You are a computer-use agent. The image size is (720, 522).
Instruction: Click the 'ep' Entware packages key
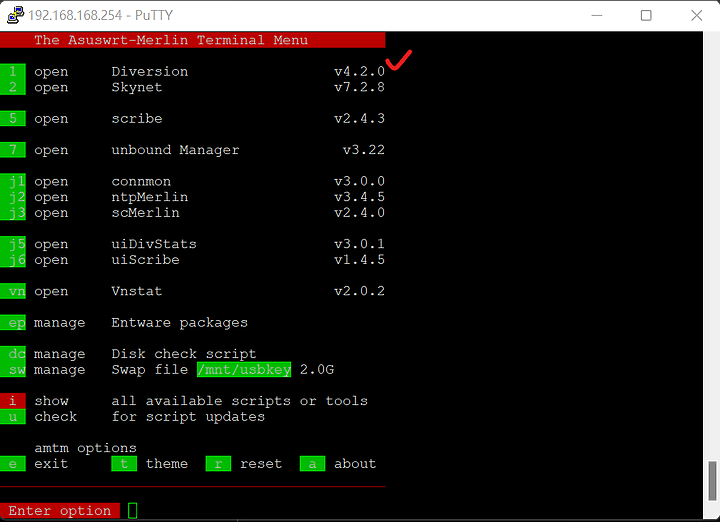pos(13,323)
